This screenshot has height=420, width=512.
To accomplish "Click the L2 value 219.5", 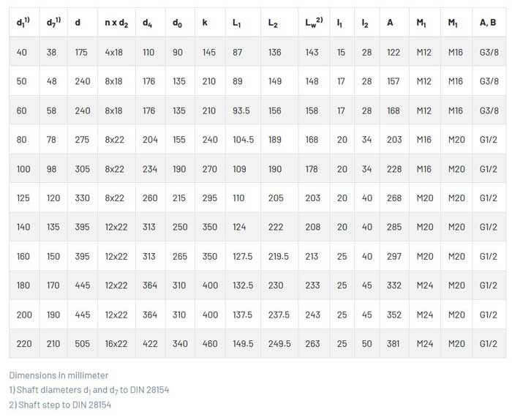I will [x=278, y=257].
